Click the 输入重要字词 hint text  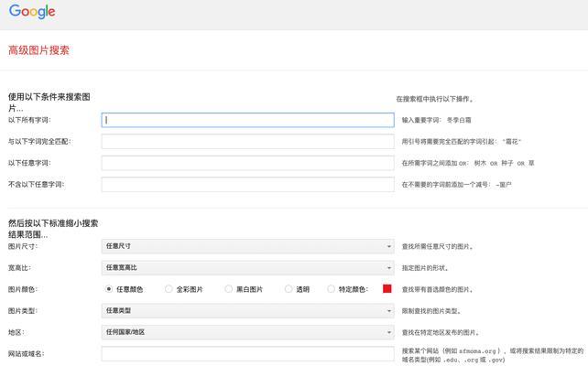(x=437, y=120)
